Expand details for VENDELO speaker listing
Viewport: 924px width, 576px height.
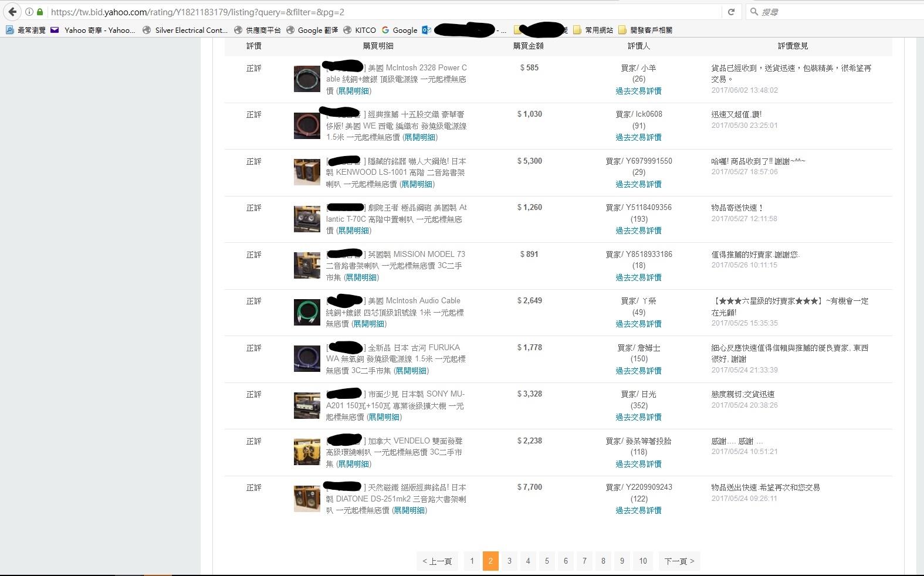coord(354,464)
